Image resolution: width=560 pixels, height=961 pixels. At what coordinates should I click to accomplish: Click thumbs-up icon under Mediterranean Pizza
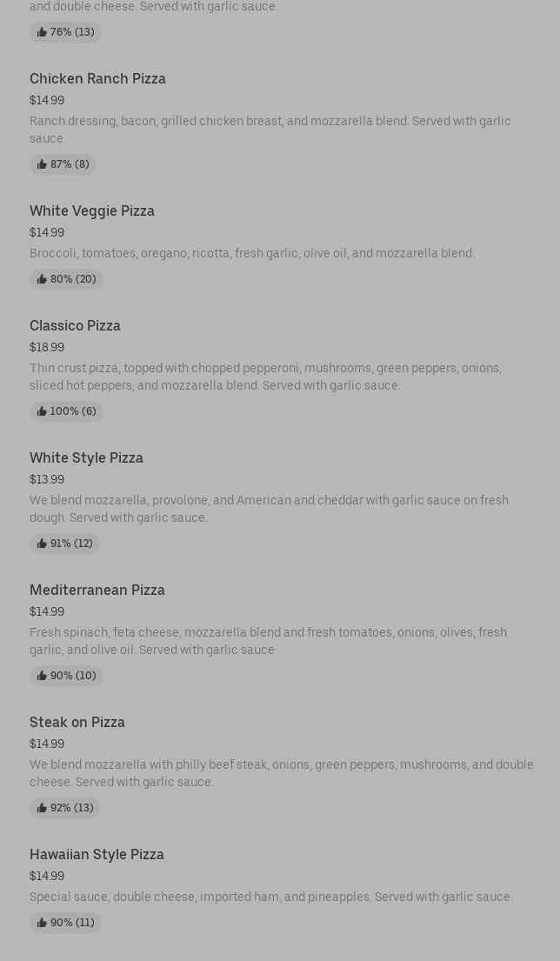pyautogui.click(x=42, y=676)
